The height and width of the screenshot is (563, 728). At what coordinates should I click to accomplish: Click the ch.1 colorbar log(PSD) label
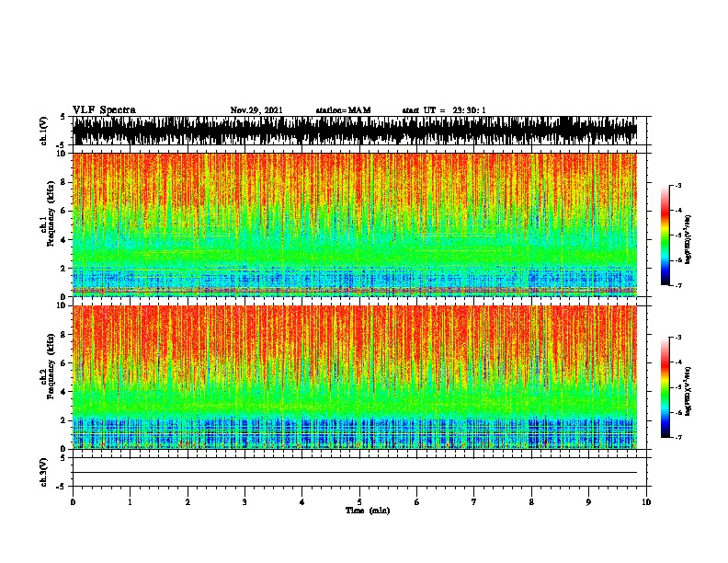coord(688,240)
